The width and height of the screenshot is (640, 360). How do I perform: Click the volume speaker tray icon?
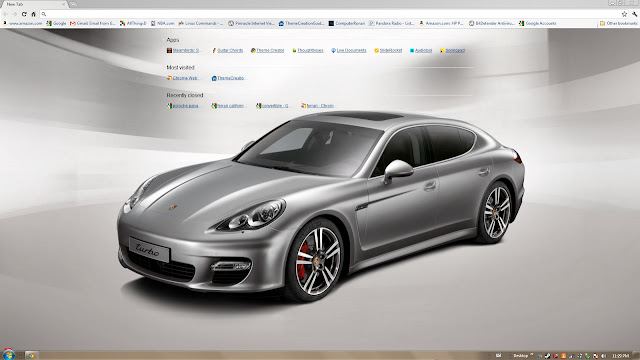(x=604, y=356)
